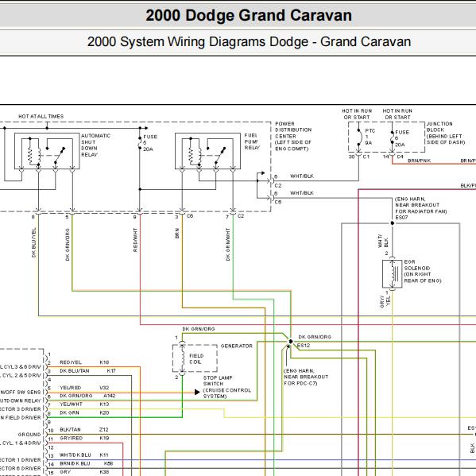Select the vertical "GRY/YEL" wire label
476x476 pixels.
(x=385, y=301)
